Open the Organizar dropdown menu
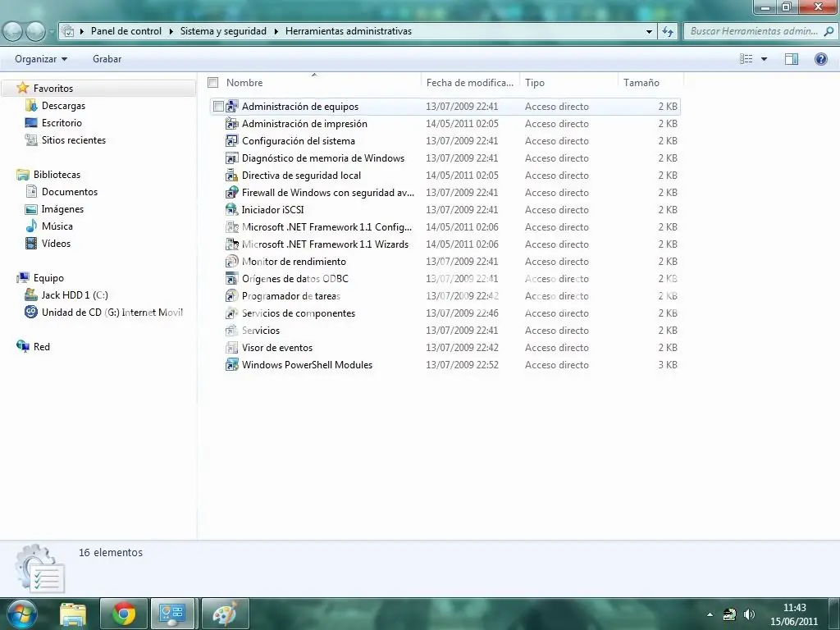Image resolution: width=840 pixels, height=630 pixels. point(41,59)
